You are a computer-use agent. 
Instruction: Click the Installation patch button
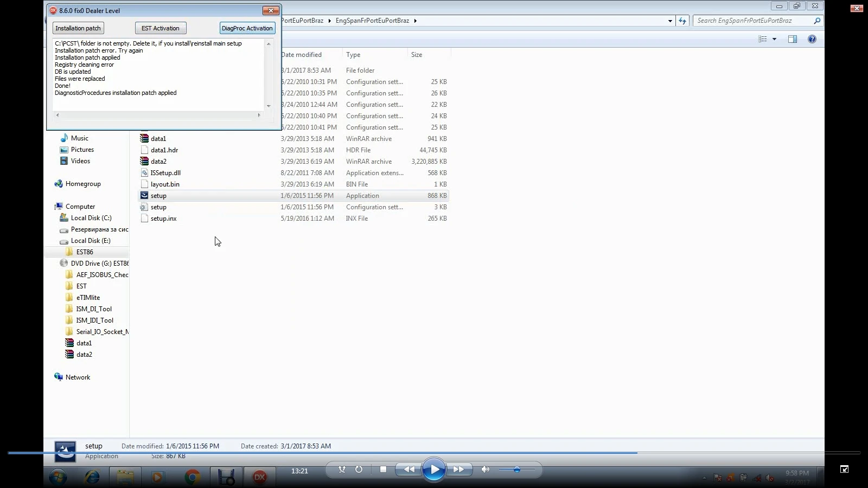coord(78,28)
